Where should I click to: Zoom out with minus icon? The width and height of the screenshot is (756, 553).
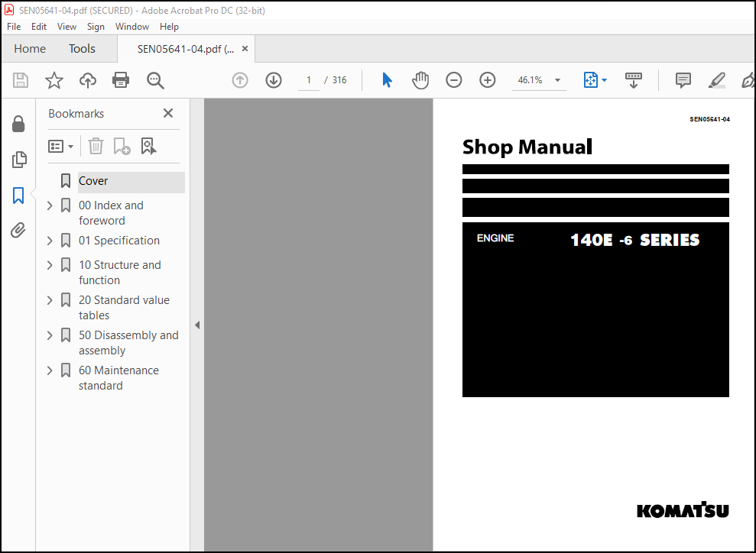tap(454, 80)
